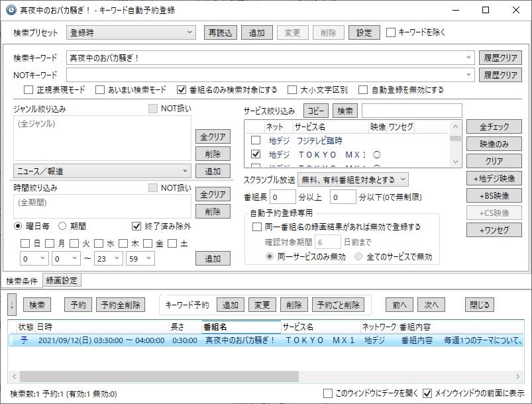The width and height of the screenshot is (532, 404).
Task: Click the +BS映像 button
Action: (x=494, y=195)
